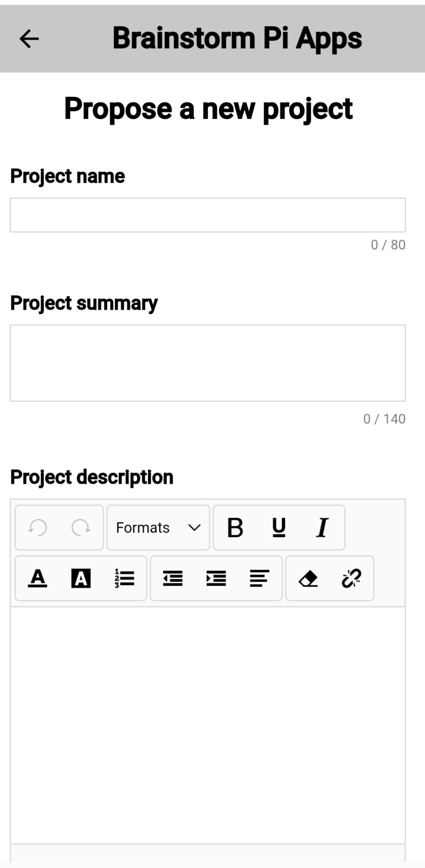Click the text alignment icon
This screenshot has width=425, height=868.
tap(259, 578)
